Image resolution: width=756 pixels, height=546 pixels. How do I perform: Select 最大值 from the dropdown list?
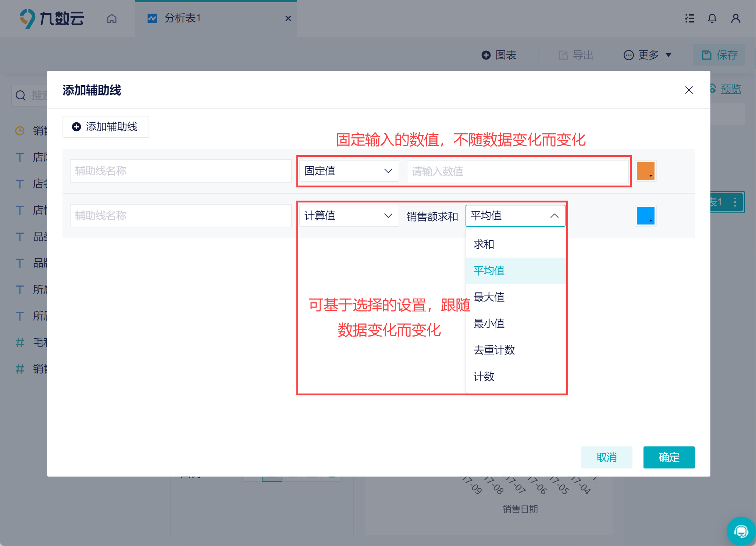tap(489, 297)
